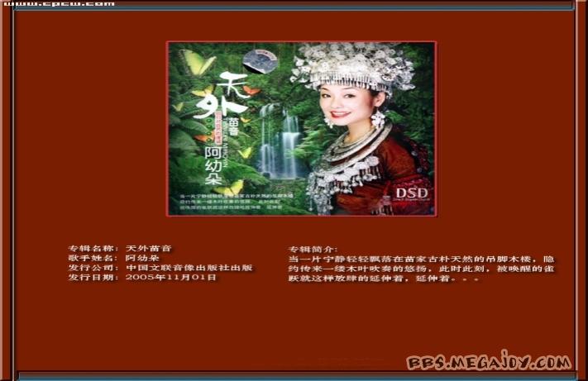Click the album introduction paragraph
588x381 pixels.
[x=421, y=269]
